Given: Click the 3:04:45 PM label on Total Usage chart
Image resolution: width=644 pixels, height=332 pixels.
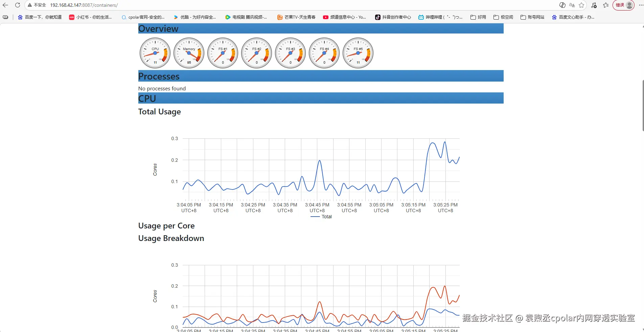Looking at the screenshot, I should coord(317,207).
